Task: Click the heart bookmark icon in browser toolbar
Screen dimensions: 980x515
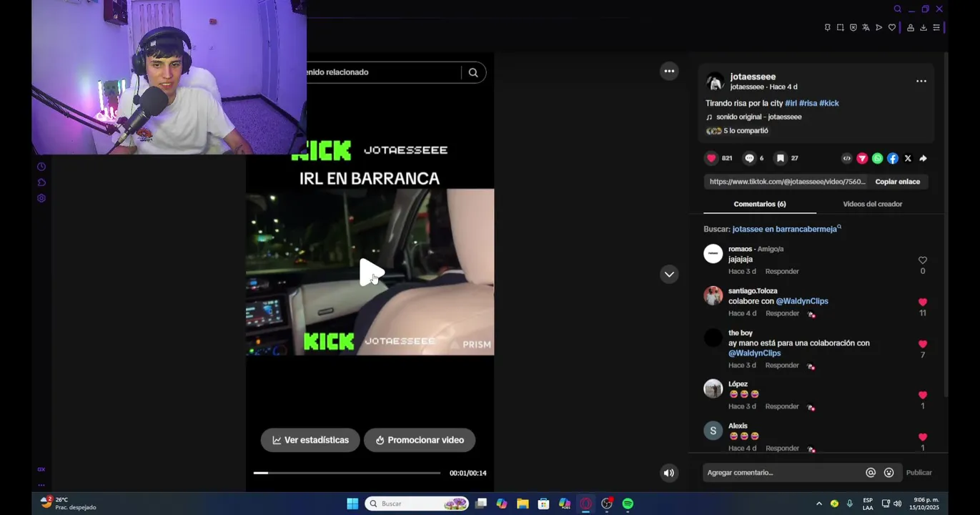Action: 891,28
